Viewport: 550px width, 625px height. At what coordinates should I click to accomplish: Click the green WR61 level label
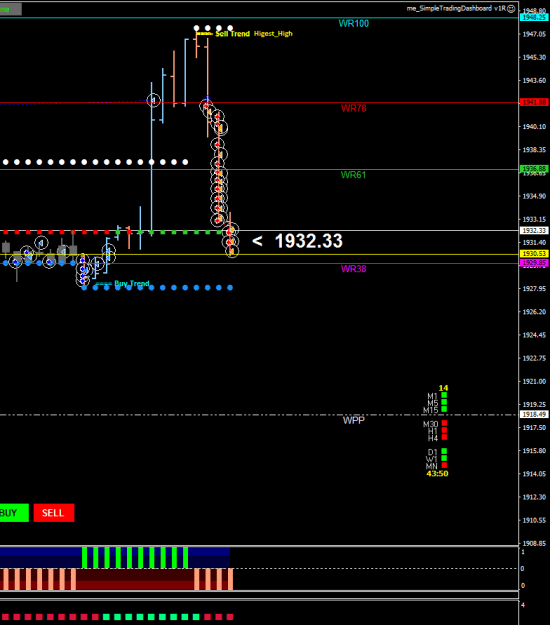coord(353,175)
